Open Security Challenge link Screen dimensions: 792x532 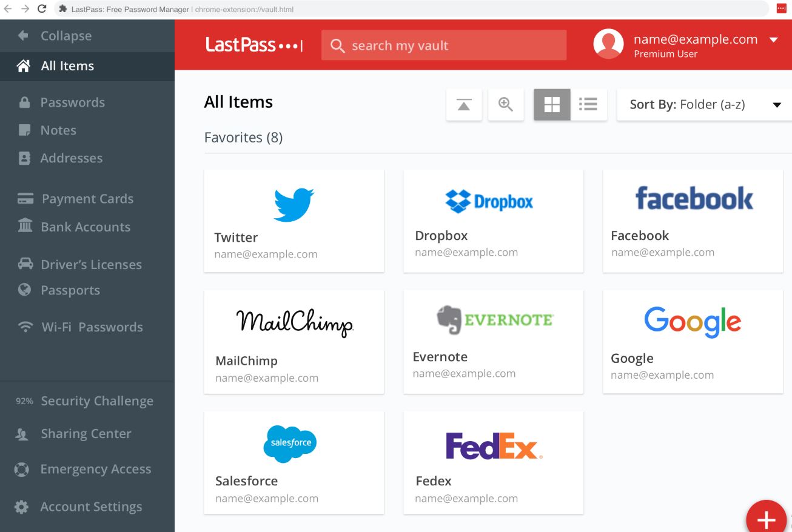pos(97,401)
